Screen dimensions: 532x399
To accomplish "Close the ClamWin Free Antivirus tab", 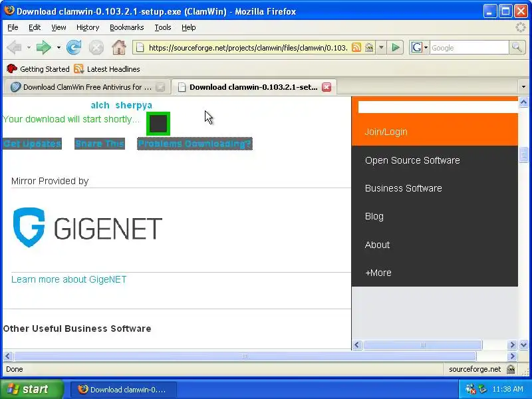I will point(160,87).
